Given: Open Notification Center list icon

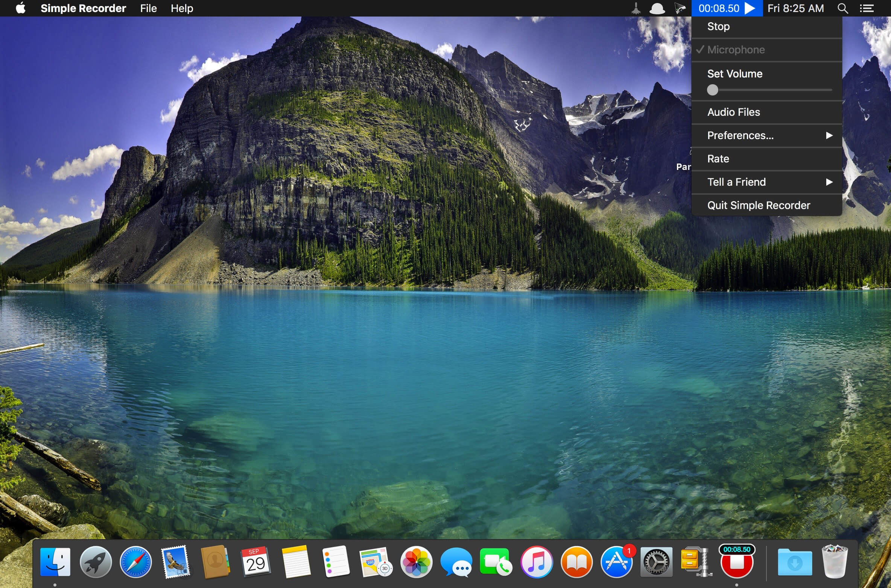Looking at the screenshot, I should [x=867, y=8].
